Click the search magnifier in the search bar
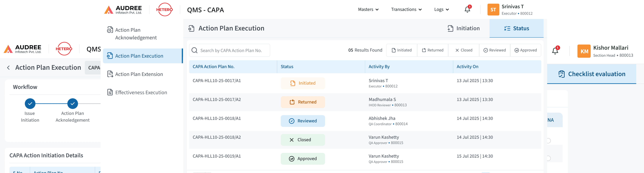The height and width of the screenshot is (173, 644). coord(194,50)
